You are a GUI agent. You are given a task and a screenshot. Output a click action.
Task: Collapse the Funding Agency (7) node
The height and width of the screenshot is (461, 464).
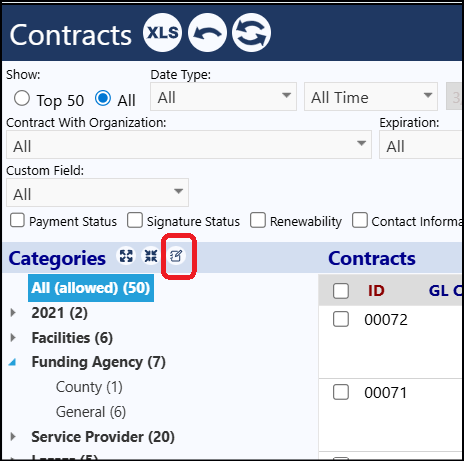(x=12, y=362)
